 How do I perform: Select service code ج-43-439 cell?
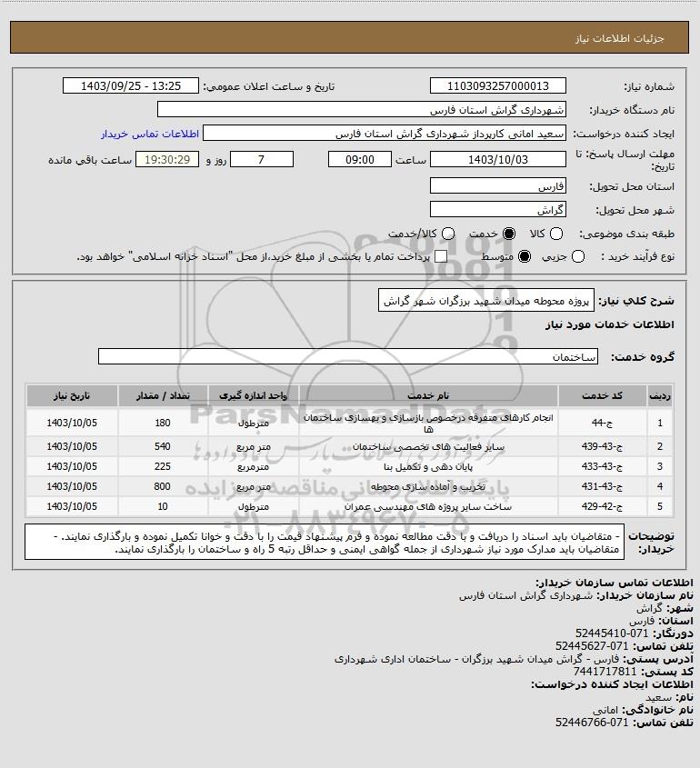click(x=602, y=446)
